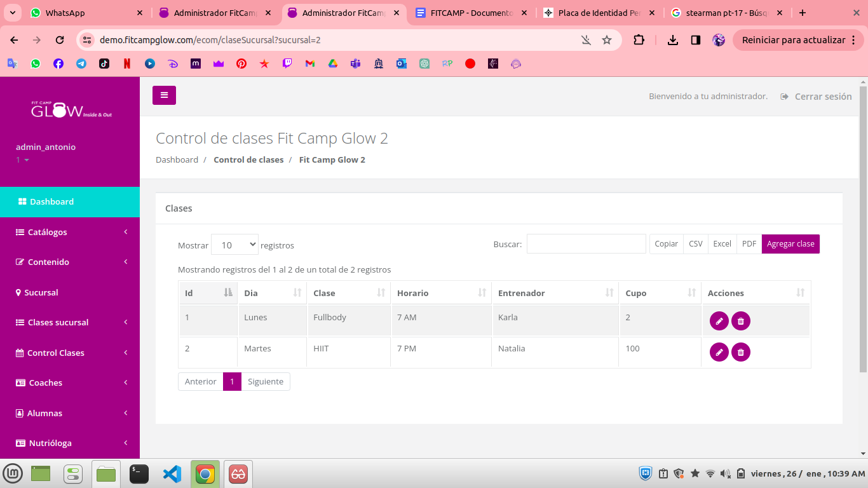This screenshot has height=488, width=868.
Task: Open the Telegram bookmark icon
Action: [x=81, y=64]
